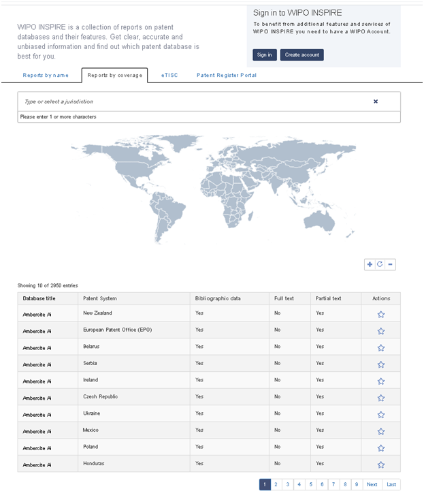
Task: Jump to the Last results page
Action: tap(391, 484)
